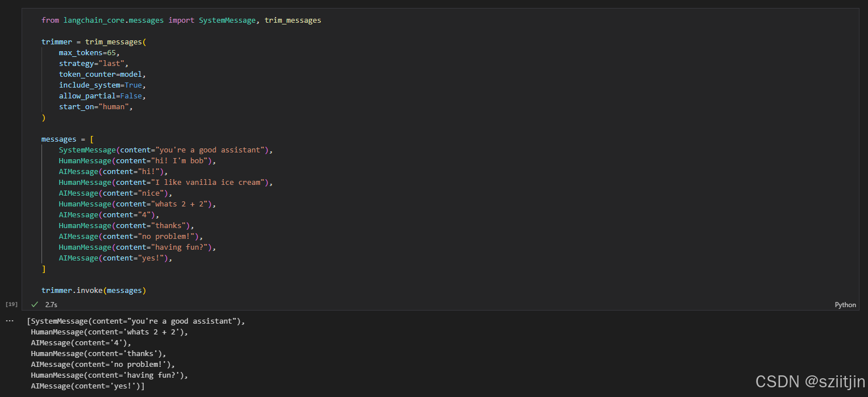
Task: Click the output's first SystemMessage line
Action: 136,321
